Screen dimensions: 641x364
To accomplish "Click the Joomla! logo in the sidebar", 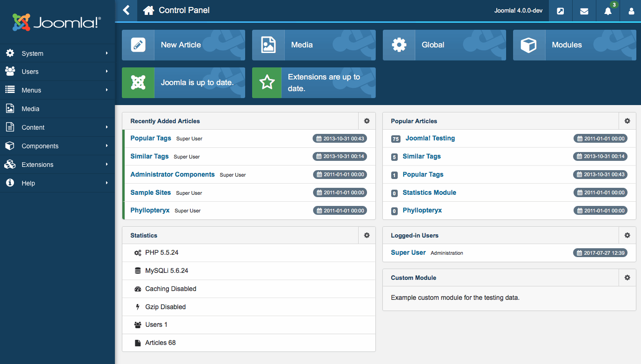I will (57, 22).
